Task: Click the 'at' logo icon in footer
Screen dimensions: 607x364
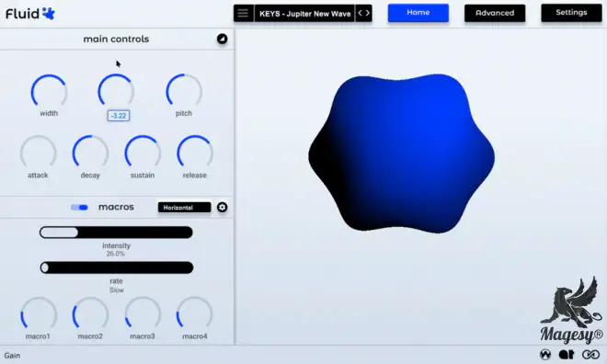Action: tap(567, 354)
